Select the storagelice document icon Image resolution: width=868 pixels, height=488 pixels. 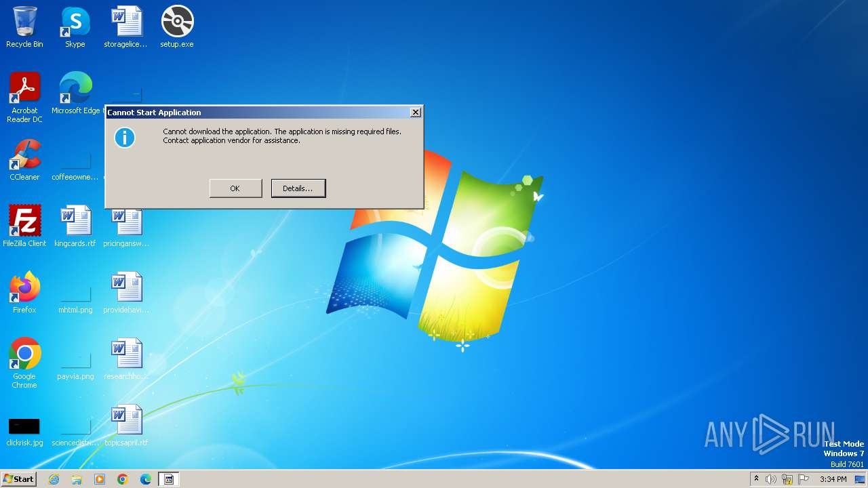pyautogui.click(x=126, y=27)
